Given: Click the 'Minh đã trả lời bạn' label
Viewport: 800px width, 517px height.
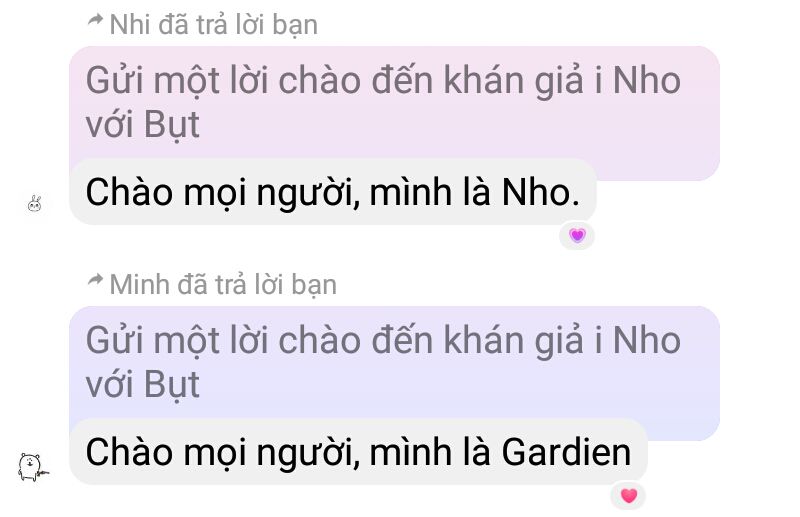Looking at the screenshot, I should click(x=223, y=284).
